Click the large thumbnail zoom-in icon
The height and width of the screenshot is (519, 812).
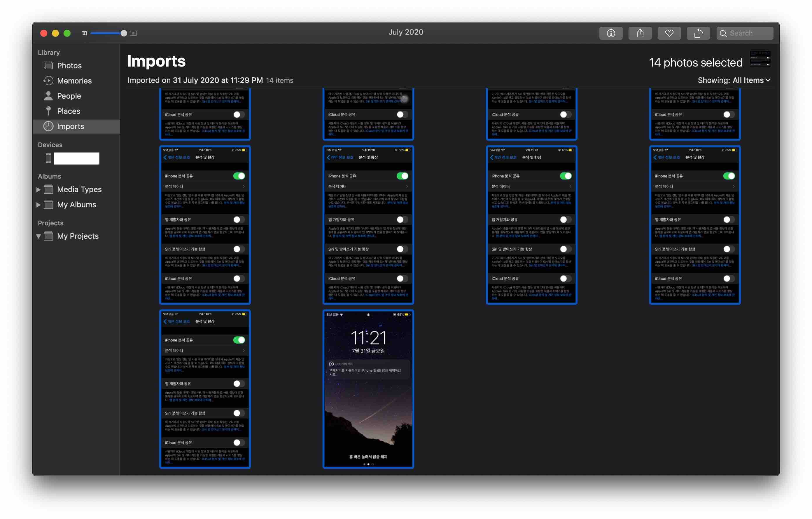tap(134, 33)
